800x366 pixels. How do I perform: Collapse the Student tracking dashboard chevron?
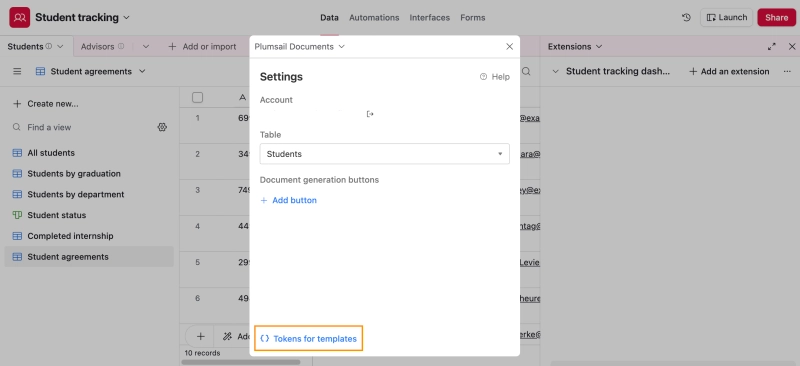556,71
